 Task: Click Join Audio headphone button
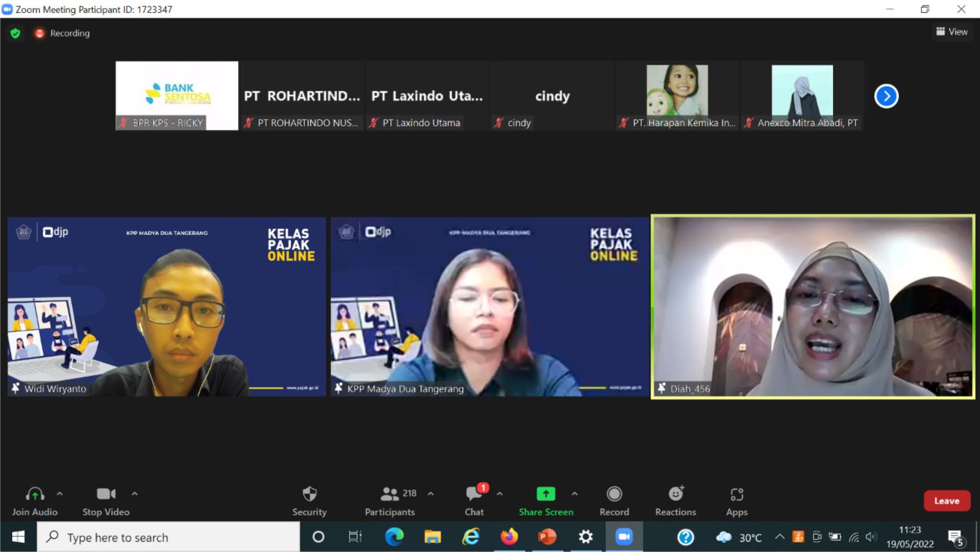[x=35, y=500]
